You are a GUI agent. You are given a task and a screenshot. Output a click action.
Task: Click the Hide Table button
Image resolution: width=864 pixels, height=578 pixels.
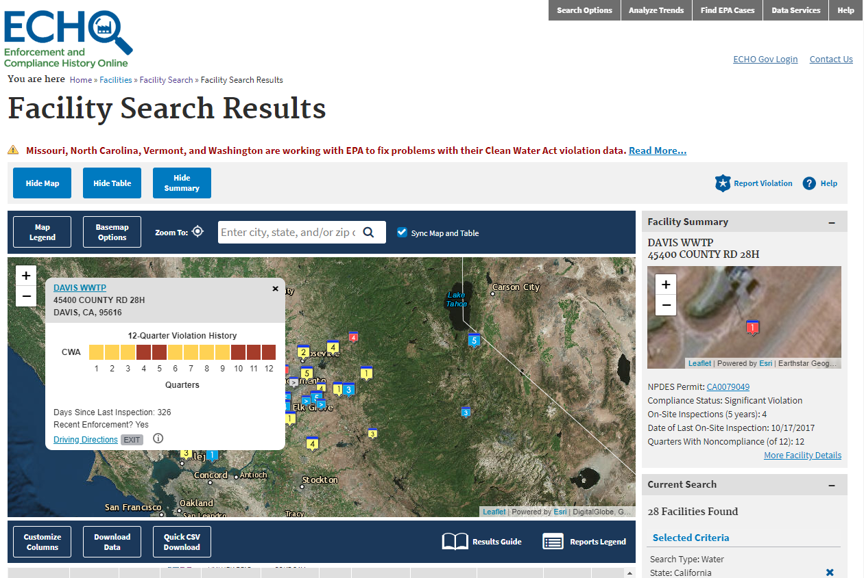pos(112,183)
